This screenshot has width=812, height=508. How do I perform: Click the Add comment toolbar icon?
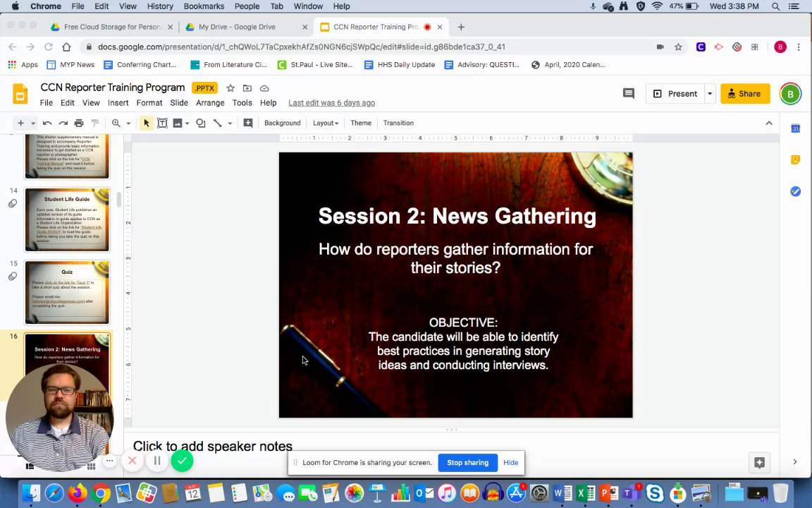[x=248, y=123]
